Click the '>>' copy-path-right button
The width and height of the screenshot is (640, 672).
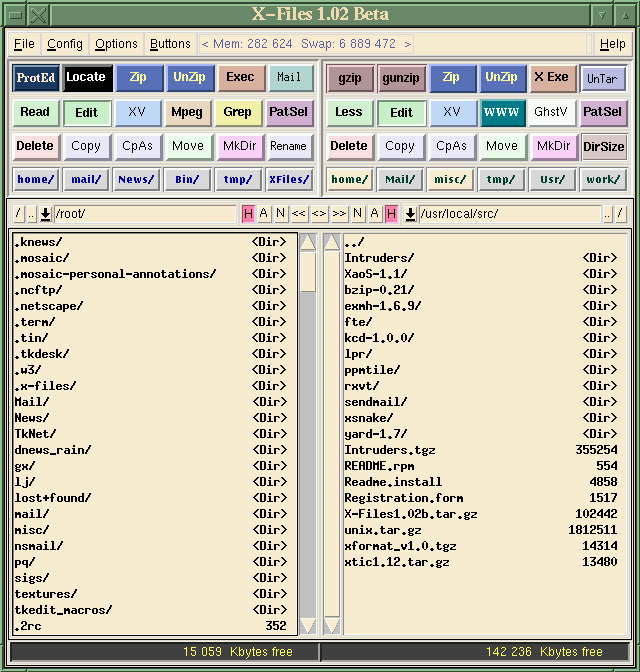click(339, 214)
